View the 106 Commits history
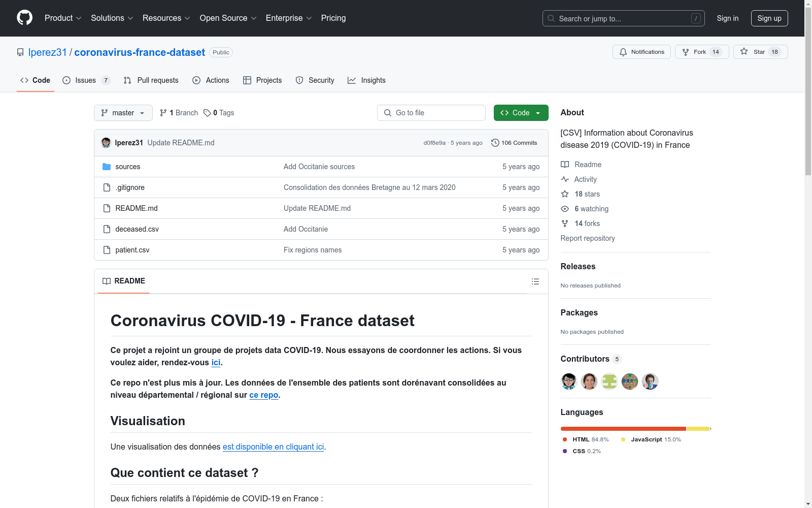 click(514, 143)
